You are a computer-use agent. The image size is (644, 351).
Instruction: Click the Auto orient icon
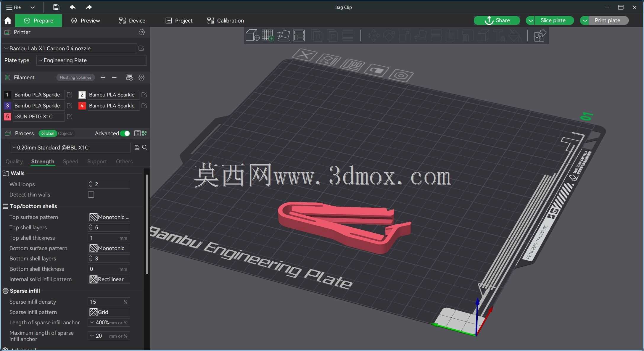[284, 36]
